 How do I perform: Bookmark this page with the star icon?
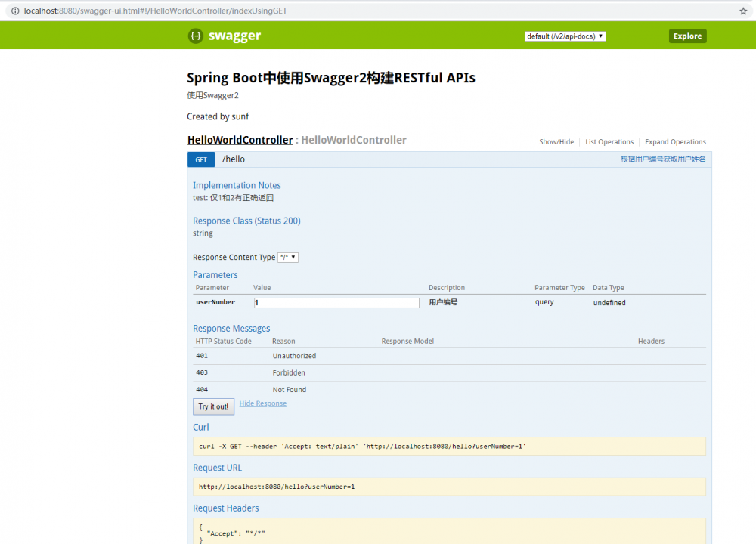pyautogui.click(x=743, y=11)
